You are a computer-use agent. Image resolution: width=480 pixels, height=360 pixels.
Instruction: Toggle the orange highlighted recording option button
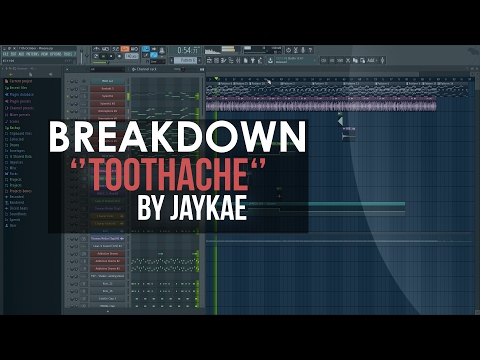point(125,49)
